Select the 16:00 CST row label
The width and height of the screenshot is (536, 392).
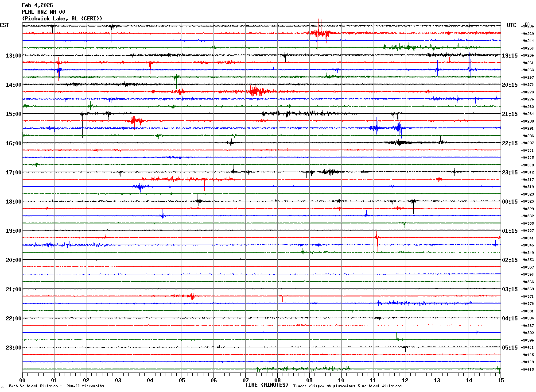[13, 143]
